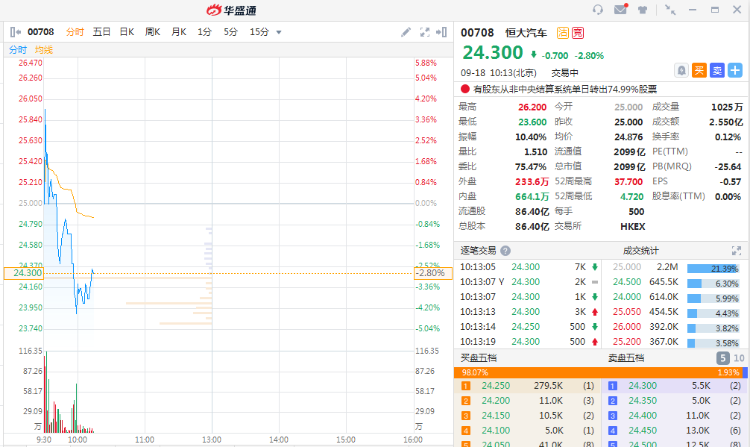
Task: Open customer service headset icon
Action: (598, 10)
